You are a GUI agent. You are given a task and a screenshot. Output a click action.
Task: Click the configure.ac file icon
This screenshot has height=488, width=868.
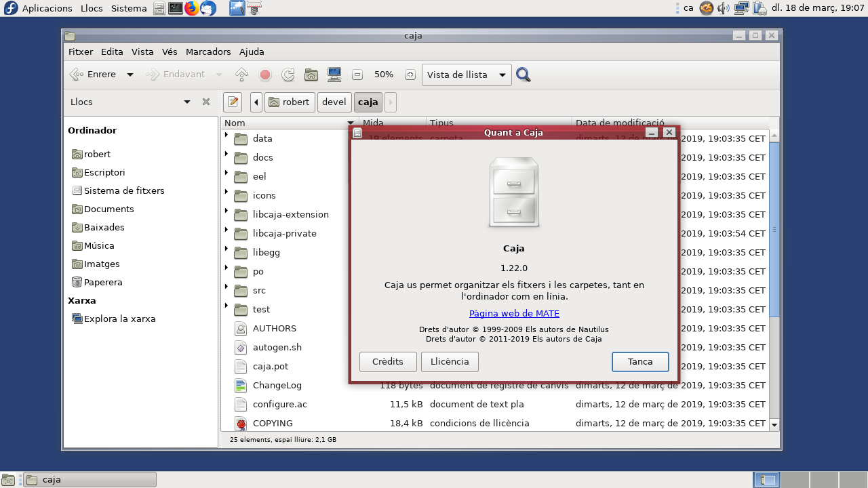point(241,405)
